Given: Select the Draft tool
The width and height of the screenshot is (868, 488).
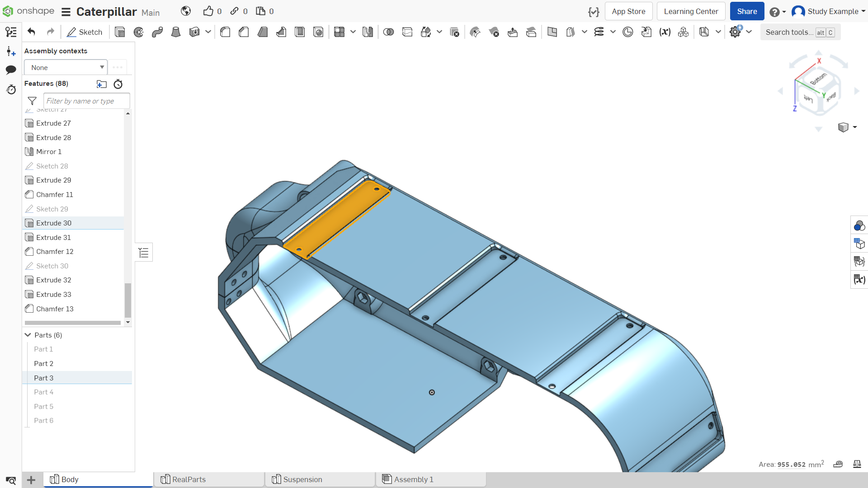Looking at the screenshot, I should pos(263,32).
